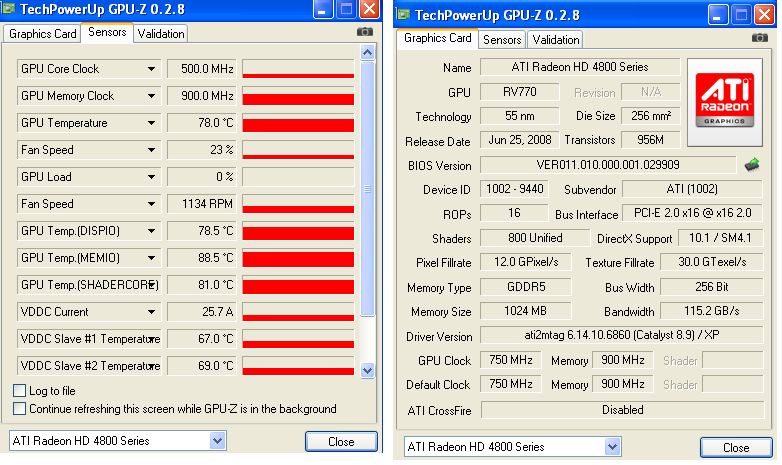Select Graphics Card tab in right window
The image size is (782, 465).
(x=437, y=38)
